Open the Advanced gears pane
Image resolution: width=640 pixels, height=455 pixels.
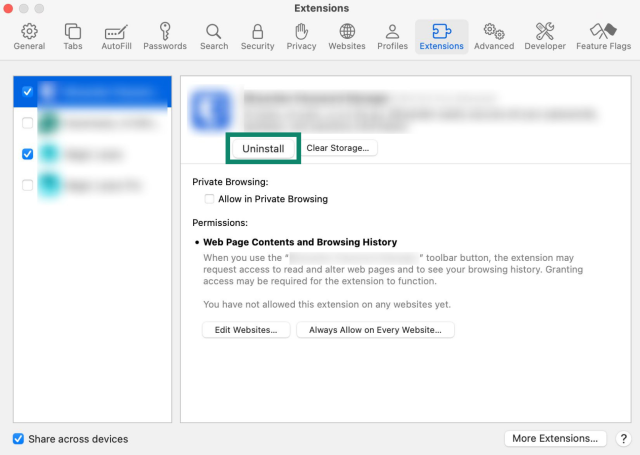493,37
